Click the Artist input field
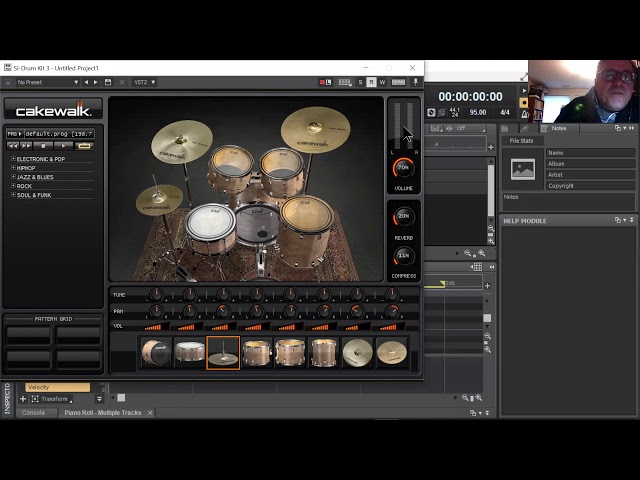The image size is (640, 480). tap(590, 175)
